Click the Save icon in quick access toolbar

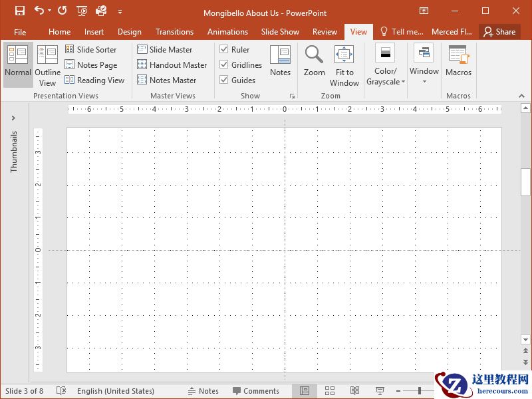pos(20,11)
